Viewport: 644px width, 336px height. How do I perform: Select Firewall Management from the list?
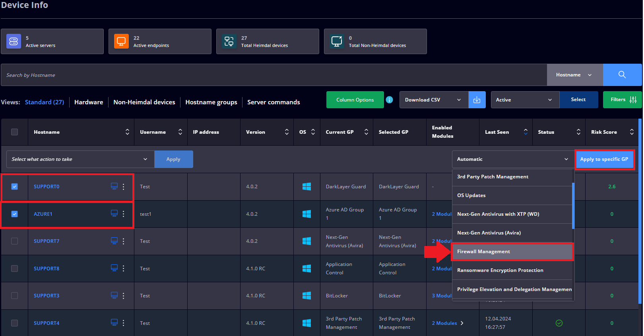512,252
